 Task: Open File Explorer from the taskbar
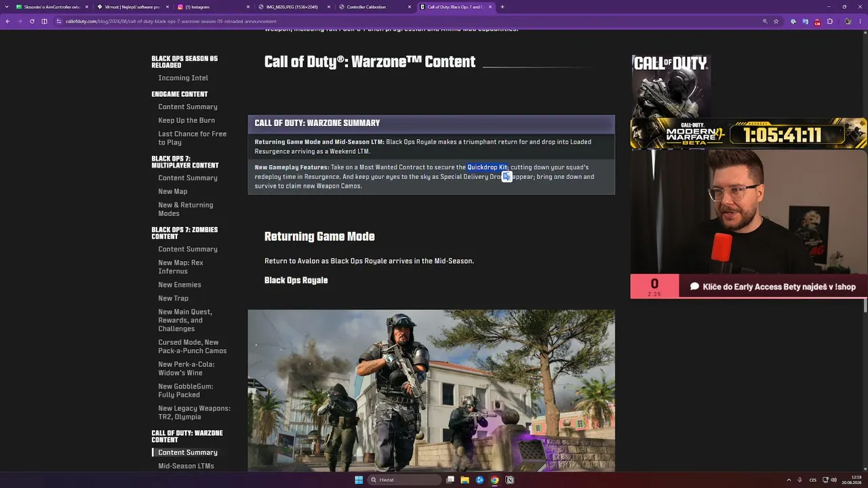tap(465, 480)
